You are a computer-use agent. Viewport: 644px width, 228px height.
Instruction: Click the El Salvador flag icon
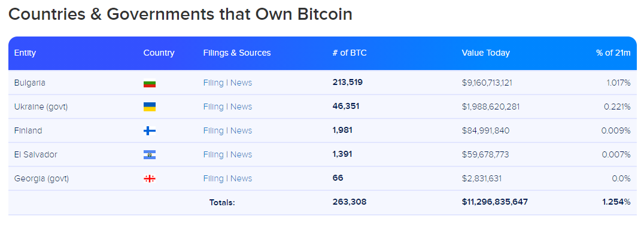pyautogui.click(x=150, y=155)
